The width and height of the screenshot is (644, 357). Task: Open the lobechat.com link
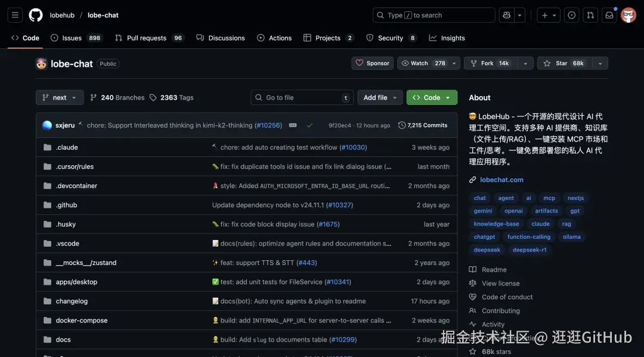(x=501, y=180)
